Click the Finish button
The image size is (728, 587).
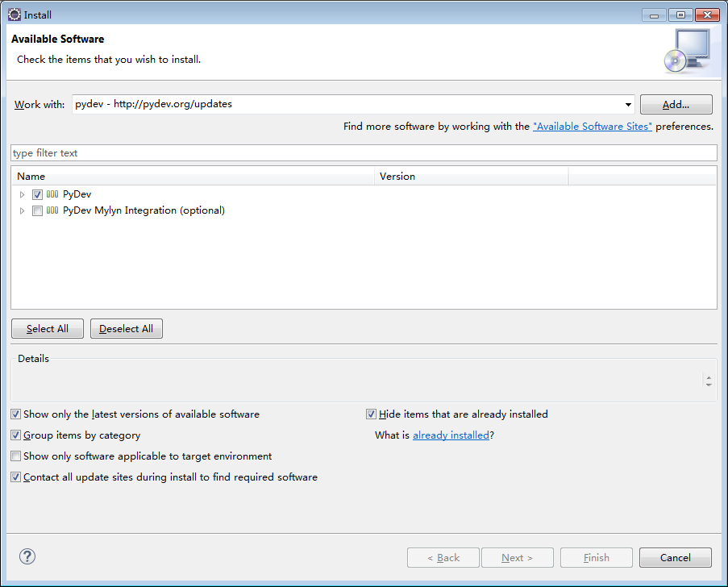(x=597, y=558)
